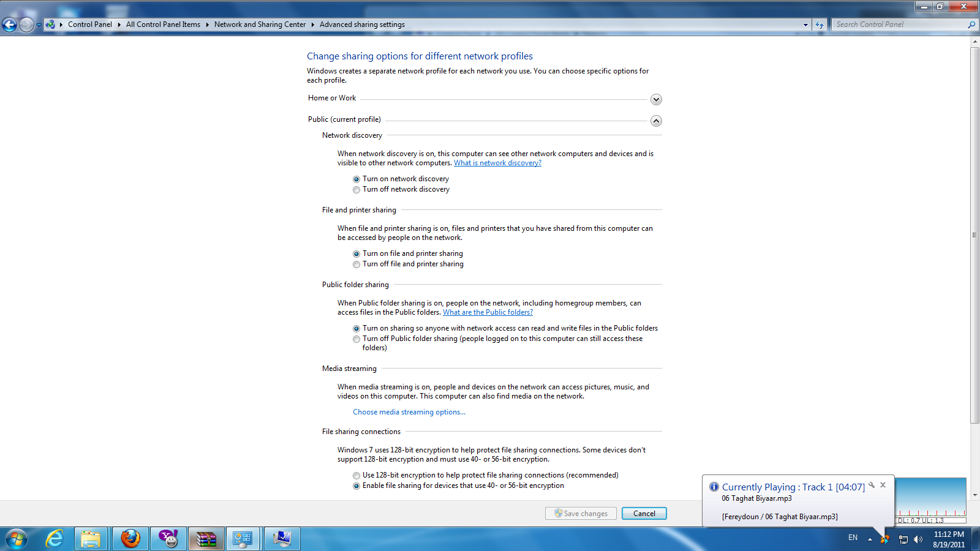This screenshot has width=980, height=551.
Task: Select Turn off network discovery
Action: tap(356, 190)
